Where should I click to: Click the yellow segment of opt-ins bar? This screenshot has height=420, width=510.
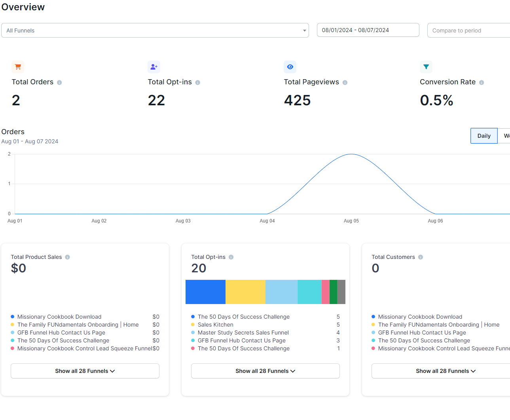click(245, 292)
